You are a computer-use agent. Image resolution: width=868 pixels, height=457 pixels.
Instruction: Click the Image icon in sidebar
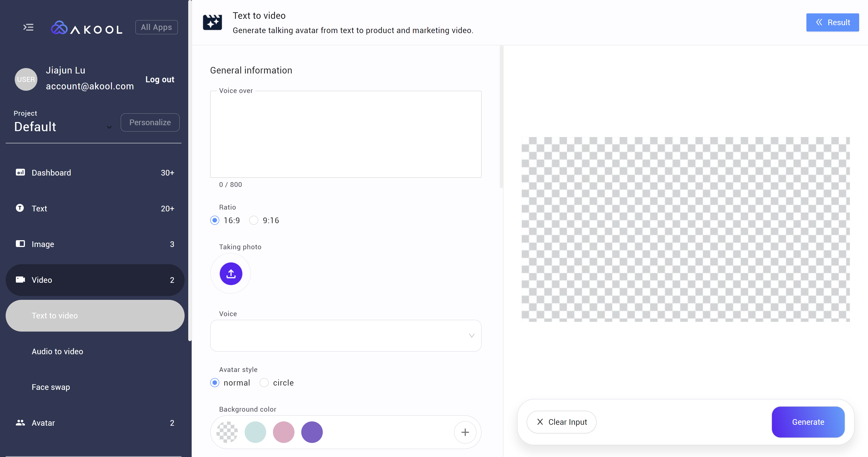pyautogui.click(x=20, y=244)
